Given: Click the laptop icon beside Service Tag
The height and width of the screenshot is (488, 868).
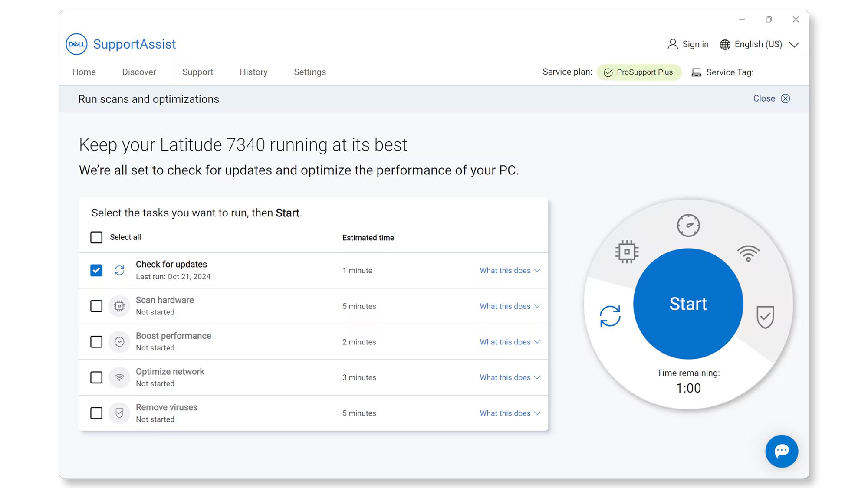Looking at the screenshot, I should pos(696,72).
